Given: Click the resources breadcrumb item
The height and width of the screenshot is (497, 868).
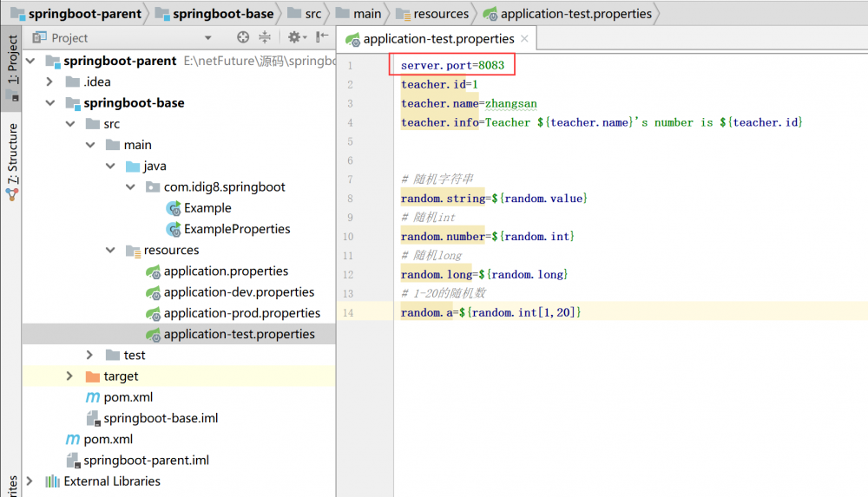Looking at the screenshot, I should (x=441, y=13).
